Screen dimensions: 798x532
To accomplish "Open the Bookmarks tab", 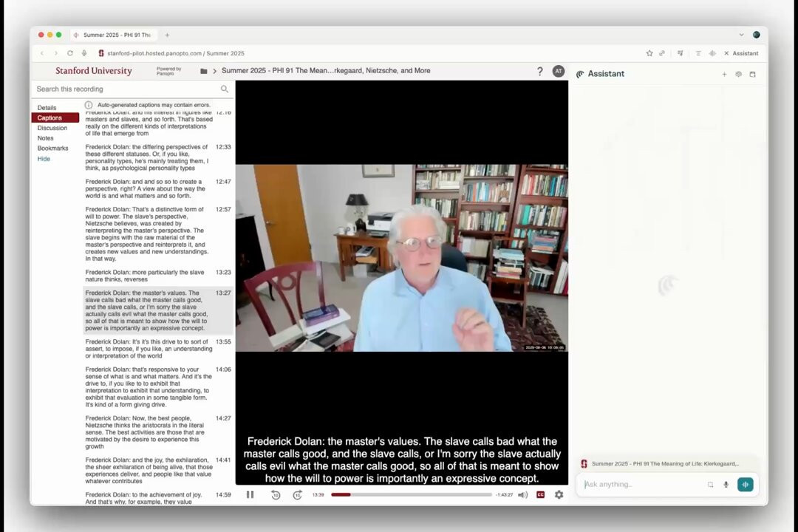I will coord(52,149).
